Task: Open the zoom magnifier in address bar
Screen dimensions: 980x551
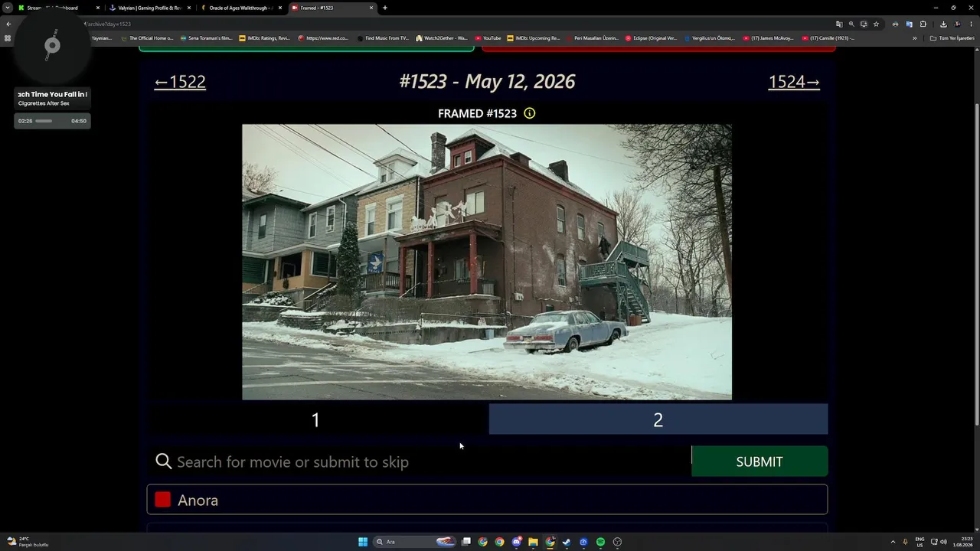Action: 851,24
